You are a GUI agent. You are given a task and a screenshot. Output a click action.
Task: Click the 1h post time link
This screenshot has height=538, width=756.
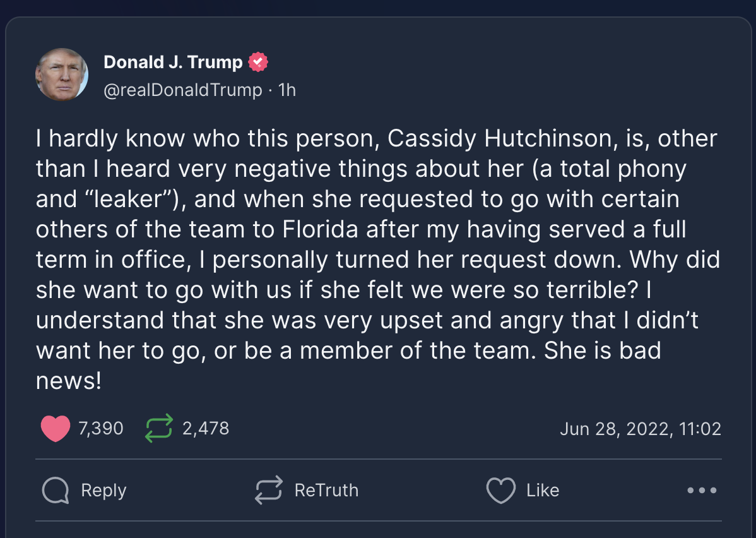click(x=287, y=90)
